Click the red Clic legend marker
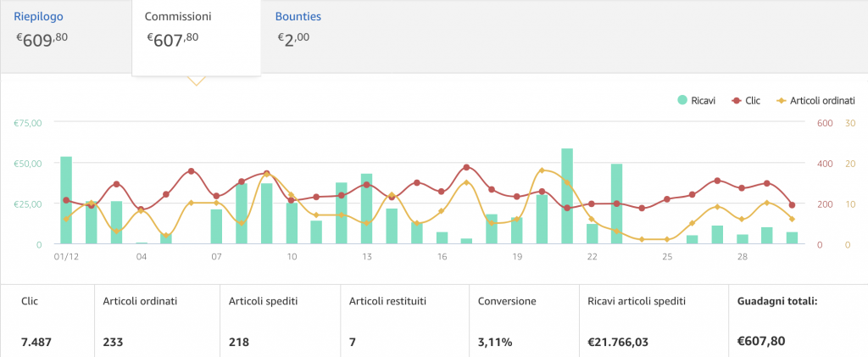 [737, 101]
